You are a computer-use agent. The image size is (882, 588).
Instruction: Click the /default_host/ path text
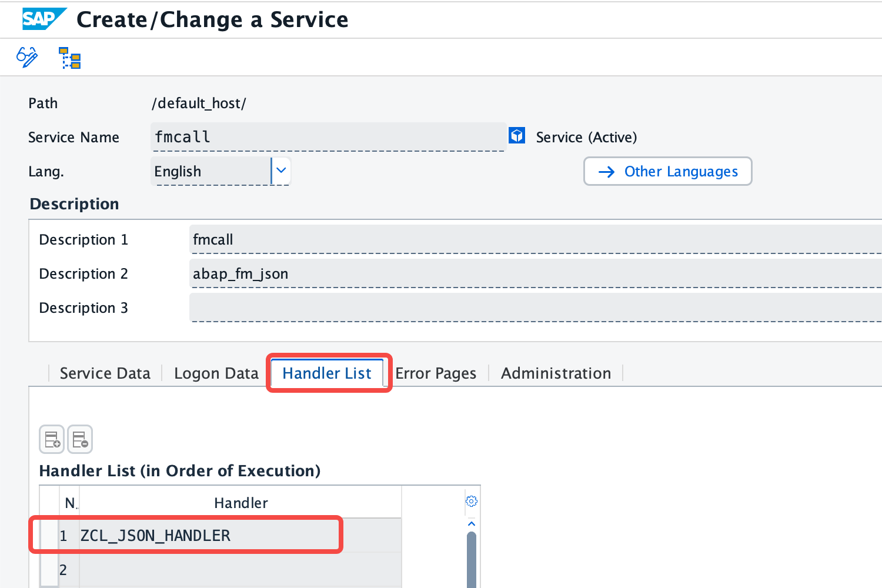199,103
